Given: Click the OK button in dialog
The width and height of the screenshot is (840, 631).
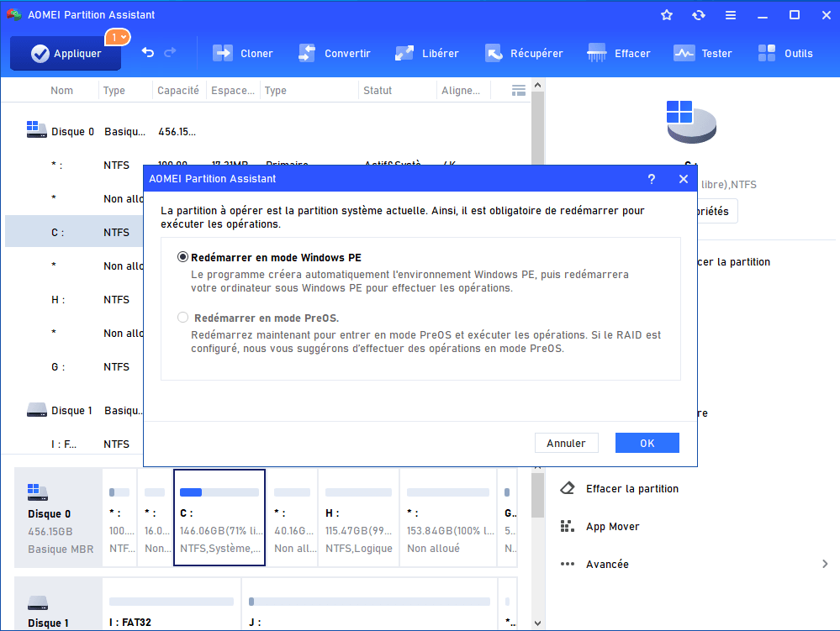Looking at the screenshot, I should (x=647, y=443).
